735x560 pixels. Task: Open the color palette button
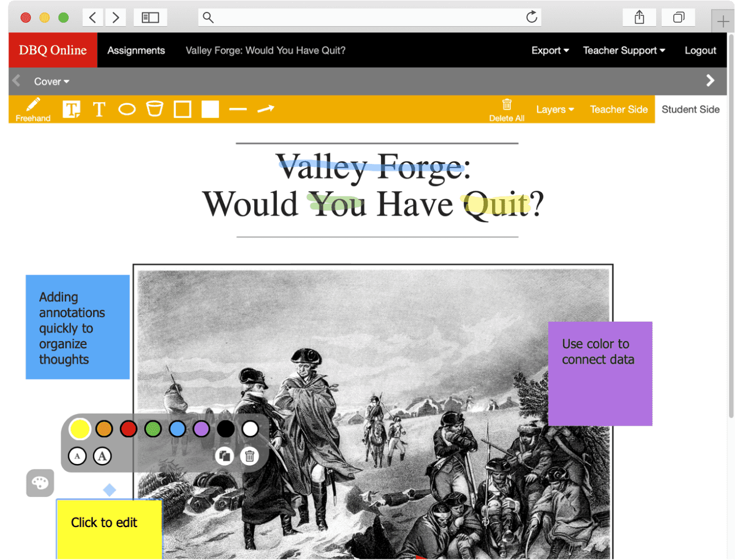(x=40, y=483)
